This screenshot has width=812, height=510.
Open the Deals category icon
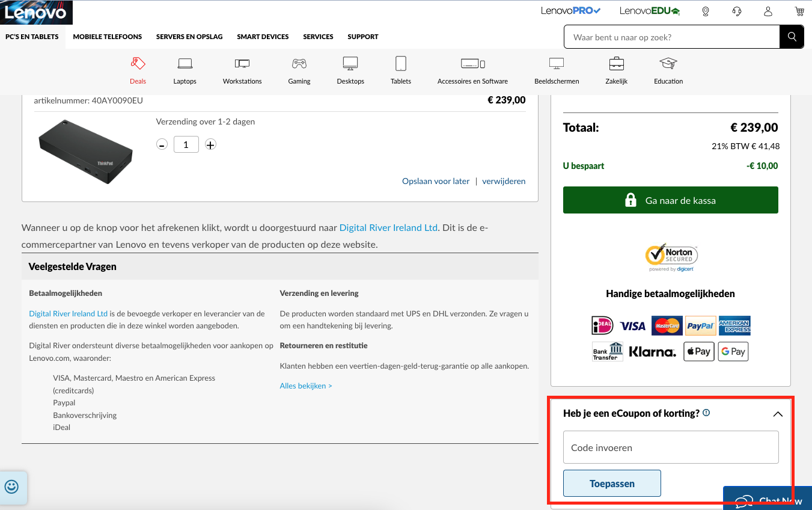138,63
